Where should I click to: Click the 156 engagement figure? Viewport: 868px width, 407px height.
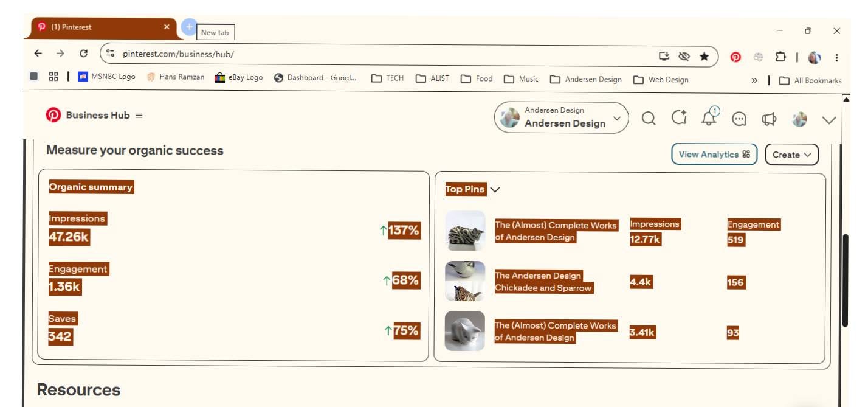pos(735,282)
